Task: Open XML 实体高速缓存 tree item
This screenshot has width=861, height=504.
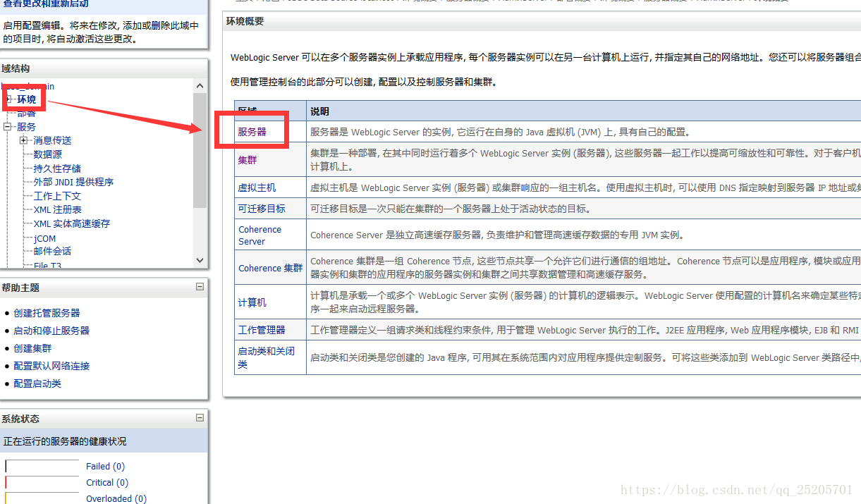Action: coord(71,223)
